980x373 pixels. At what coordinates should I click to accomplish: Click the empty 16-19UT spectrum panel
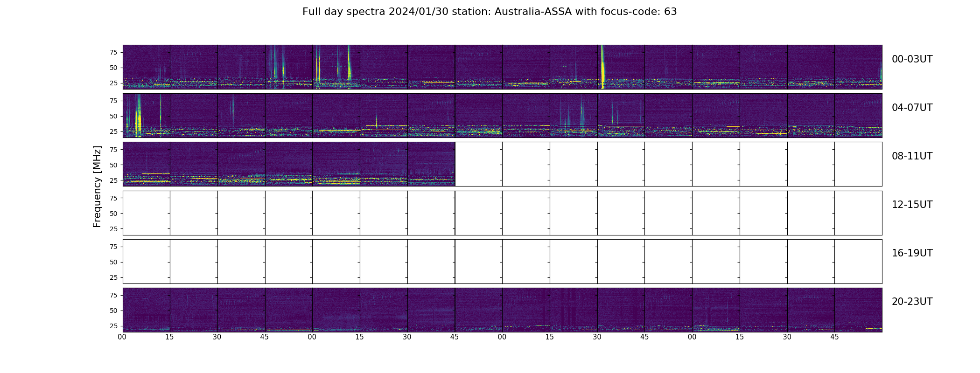point(502,262)
